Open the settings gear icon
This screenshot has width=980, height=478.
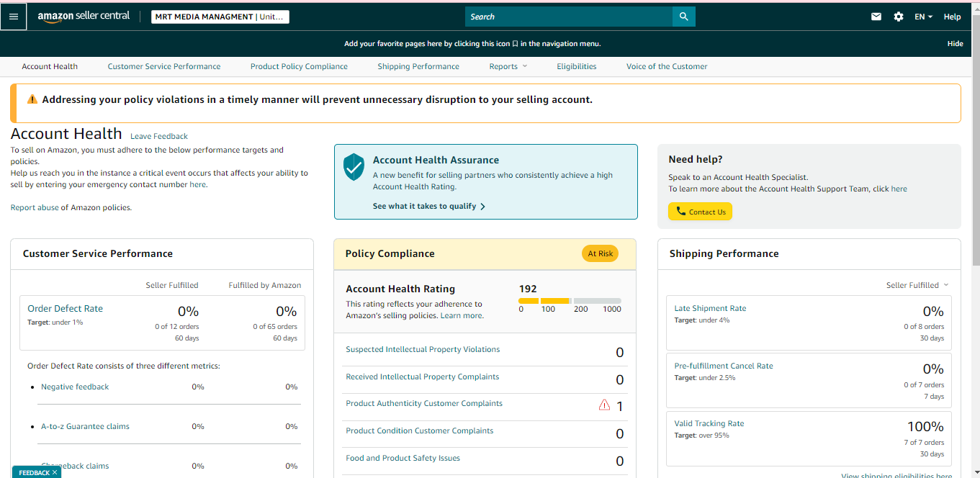click(x=899, y=17)
